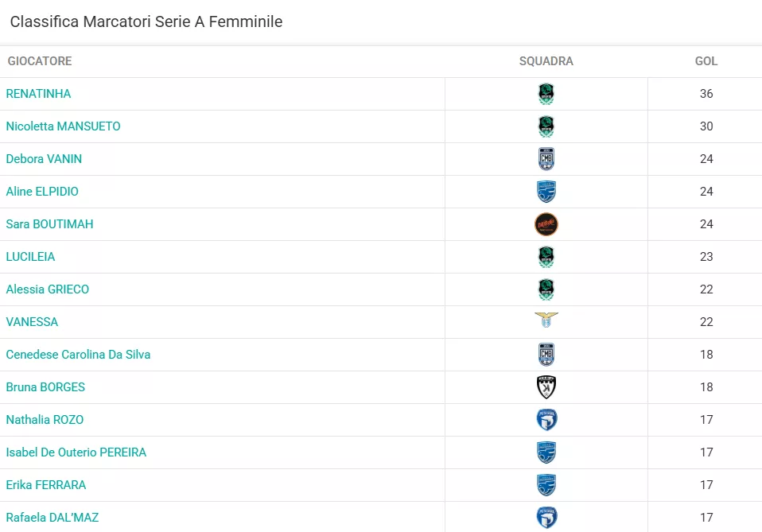Open Nicoletta MANSUETO player link

(x=63, y=126)
